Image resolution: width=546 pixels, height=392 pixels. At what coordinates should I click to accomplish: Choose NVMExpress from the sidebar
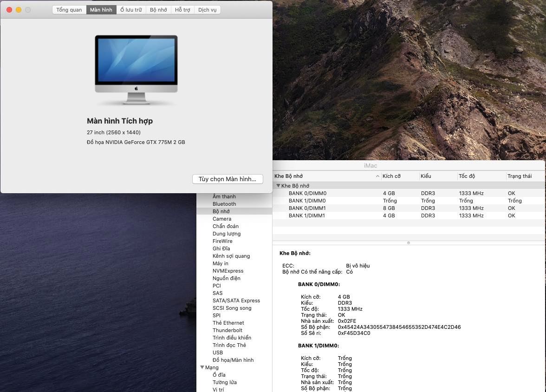pos(228,271)
